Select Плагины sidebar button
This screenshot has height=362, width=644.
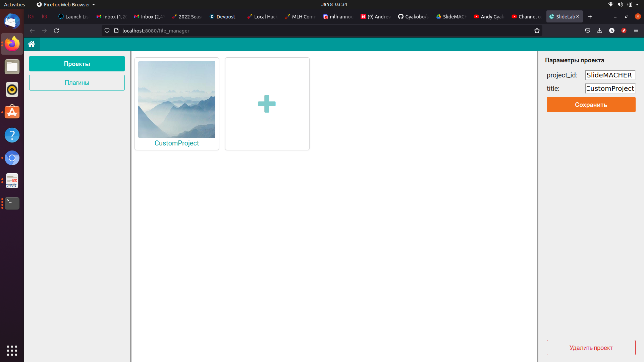coord(77,82)
